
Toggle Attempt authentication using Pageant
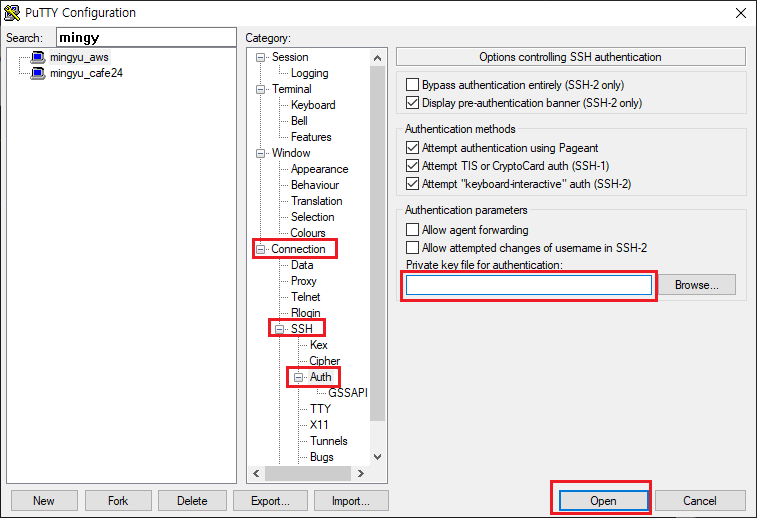tap(412, 148)
